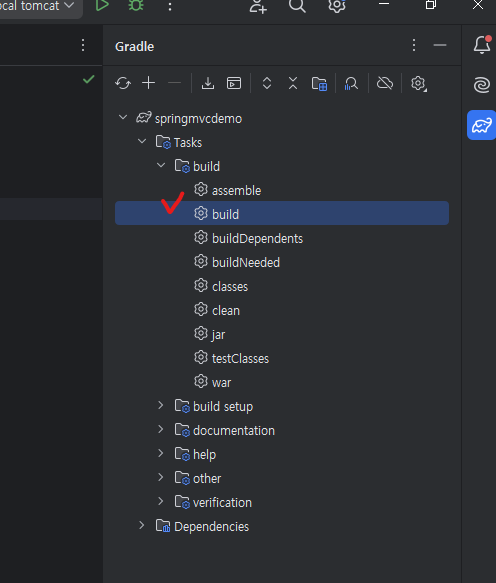Open the Gradle panel options three-dot menu

414,45
